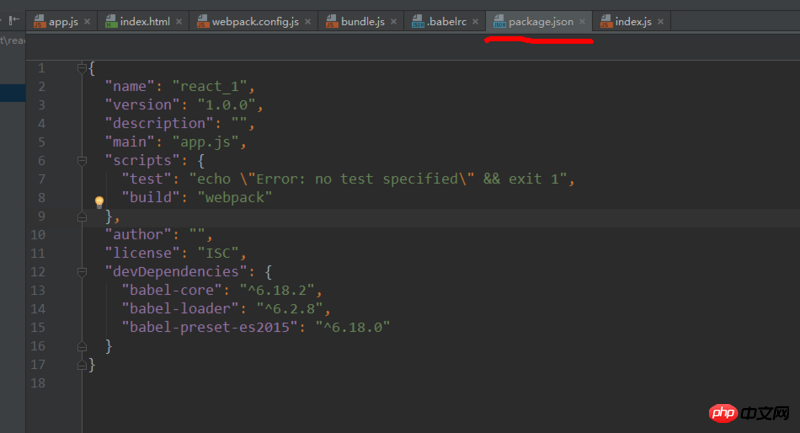Click the yellow lightbulb intention icon
Viewport: 800px width, 433px height.
99,201
